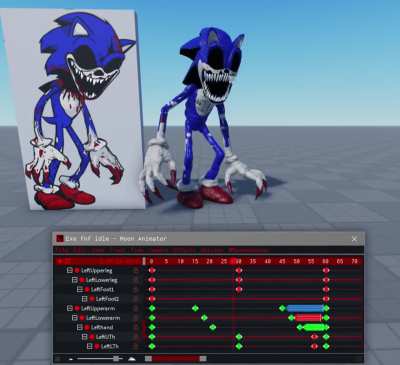Select LeftLTh green keyframe at frame 30
Viewport: 400px width, 365px height.
pyautogui.click(x=239, y=346)
